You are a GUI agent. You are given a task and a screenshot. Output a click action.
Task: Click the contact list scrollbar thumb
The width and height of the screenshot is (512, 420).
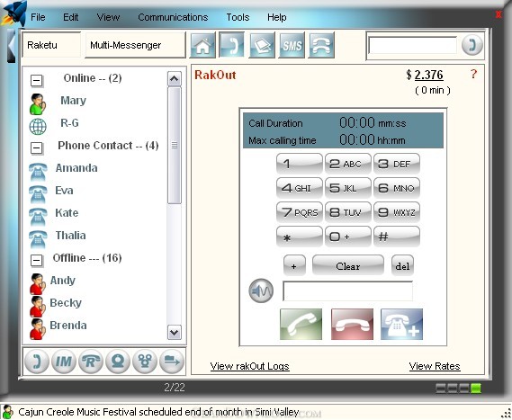pos(174,145)
